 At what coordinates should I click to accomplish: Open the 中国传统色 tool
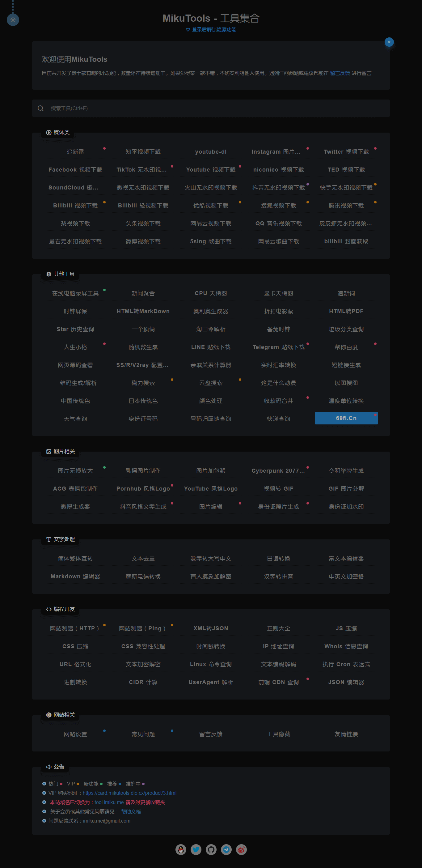75,401
